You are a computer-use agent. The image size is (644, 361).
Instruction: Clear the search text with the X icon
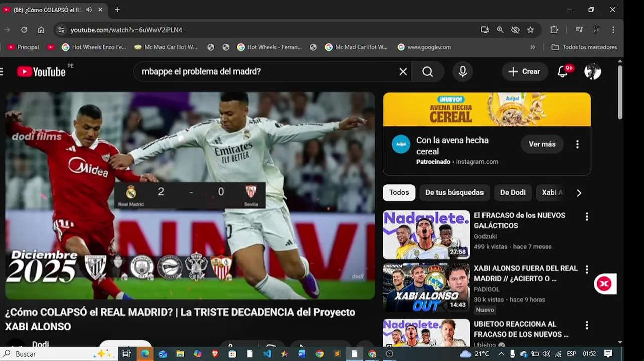403,72
